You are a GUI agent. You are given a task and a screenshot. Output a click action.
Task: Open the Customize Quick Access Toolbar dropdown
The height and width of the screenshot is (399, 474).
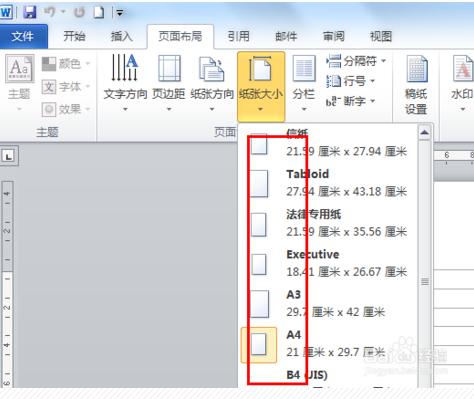click(x=120, y=13)
